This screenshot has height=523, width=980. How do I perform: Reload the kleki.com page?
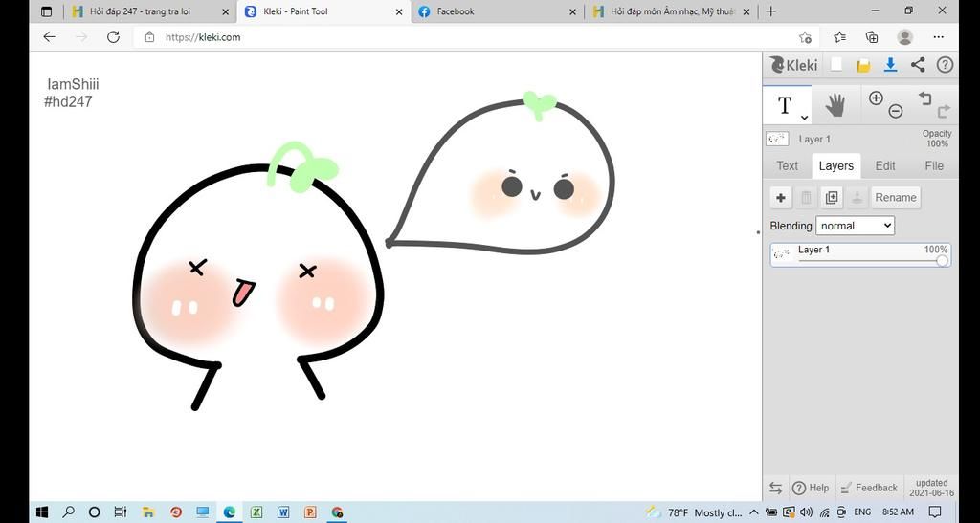pyautogui.click(x=113, y=37)
